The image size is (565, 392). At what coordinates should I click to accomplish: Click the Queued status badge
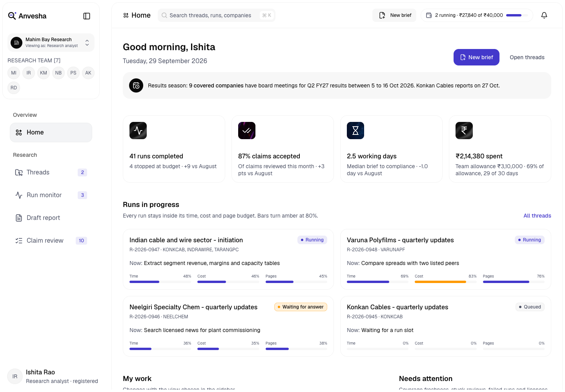[530, 307]
